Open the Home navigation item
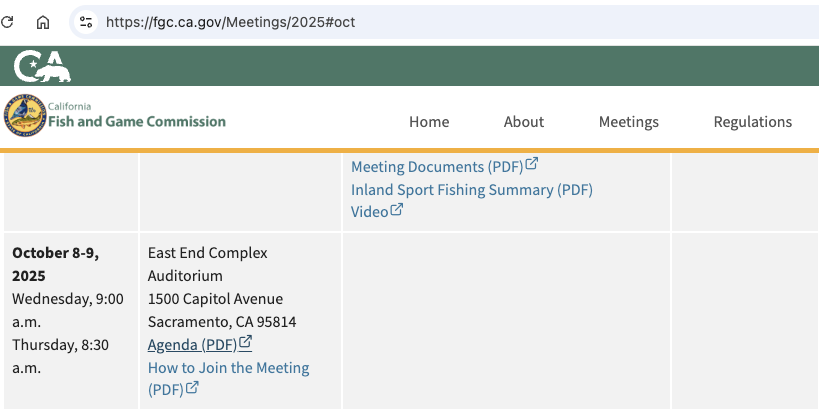The height and width of the screenshot is (410, 819). pyautogui.click(x=429, y=122)
